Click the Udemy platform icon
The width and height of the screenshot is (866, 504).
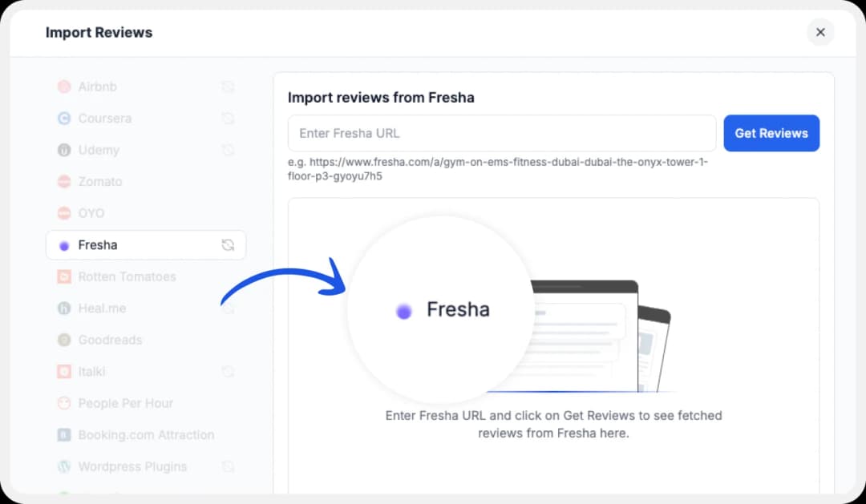63,150
